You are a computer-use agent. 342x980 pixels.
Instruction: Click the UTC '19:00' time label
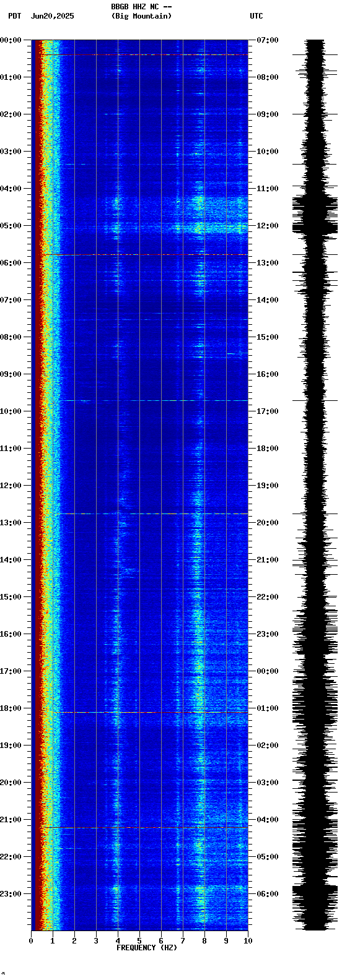click(x=268, y=486)
